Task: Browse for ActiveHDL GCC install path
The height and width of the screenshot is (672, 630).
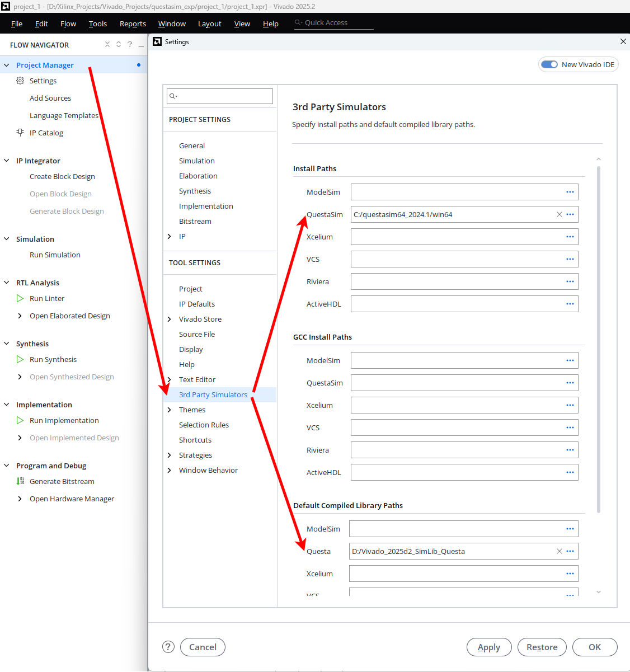Action: pos(570,472)
